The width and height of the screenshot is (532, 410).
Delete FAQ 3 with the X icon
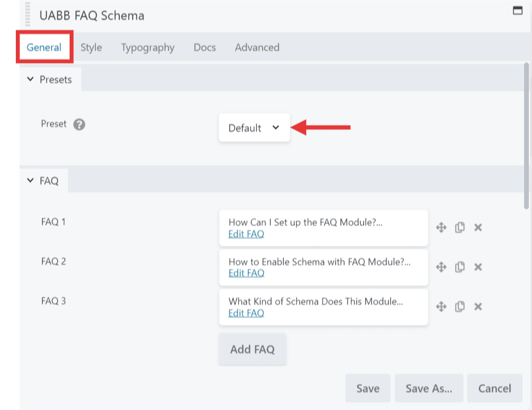click(x=478, y=307)
